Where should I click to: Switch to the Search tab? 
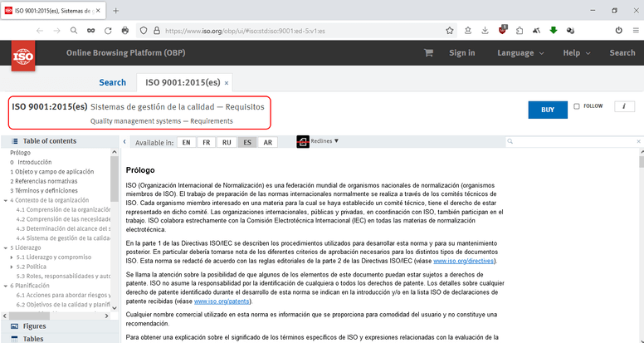click(112, 82)
